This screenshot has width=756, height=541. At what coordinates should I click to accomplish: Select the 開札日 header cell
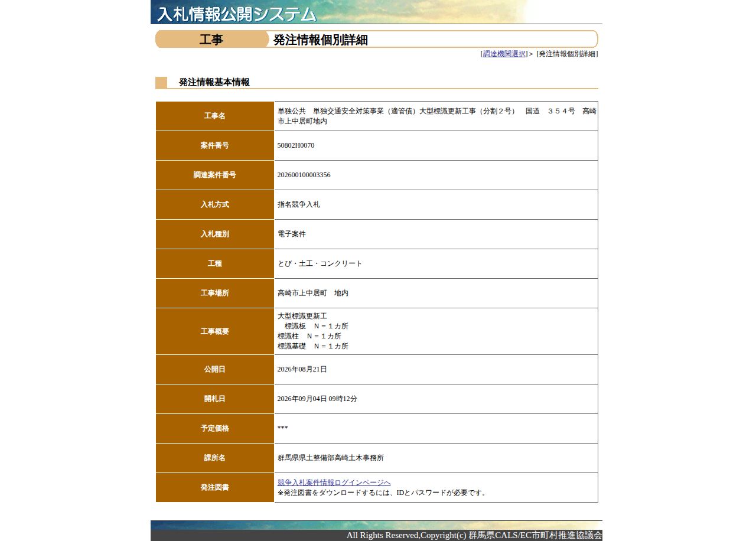215,399
